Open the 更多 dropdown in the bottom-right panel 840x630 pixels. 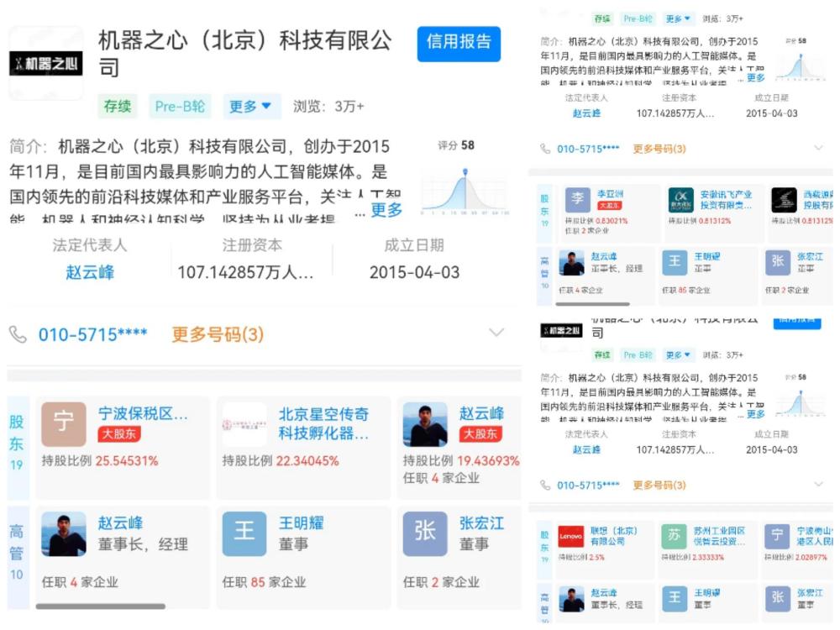pyautogui.click(x=678, y=355)
